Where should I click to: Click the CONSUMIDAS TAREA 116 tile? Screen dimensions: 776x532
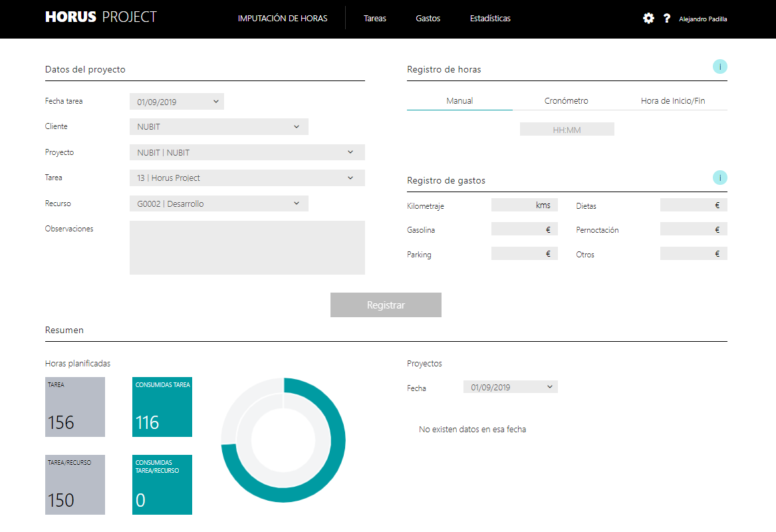pyautogui.click(x=162, y=407)
